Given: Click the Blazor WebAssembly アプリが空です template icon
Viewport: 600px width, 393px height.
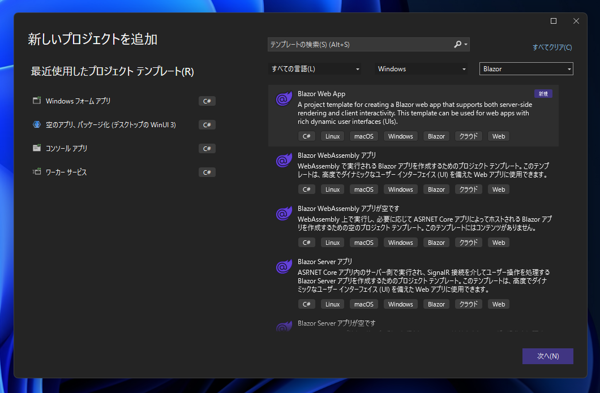Looking at the screenshot, I should click(x=284, y=214).
